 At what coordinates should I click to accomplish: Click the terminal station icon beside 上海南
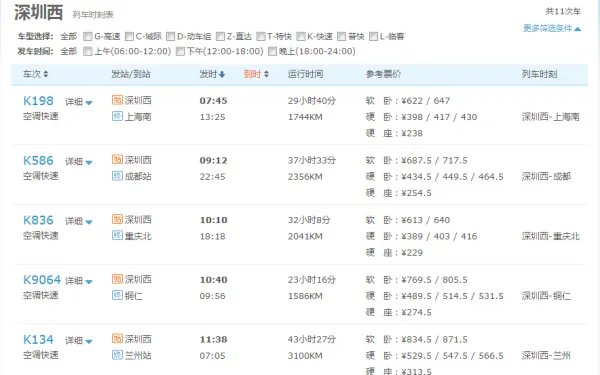[117, 116]
